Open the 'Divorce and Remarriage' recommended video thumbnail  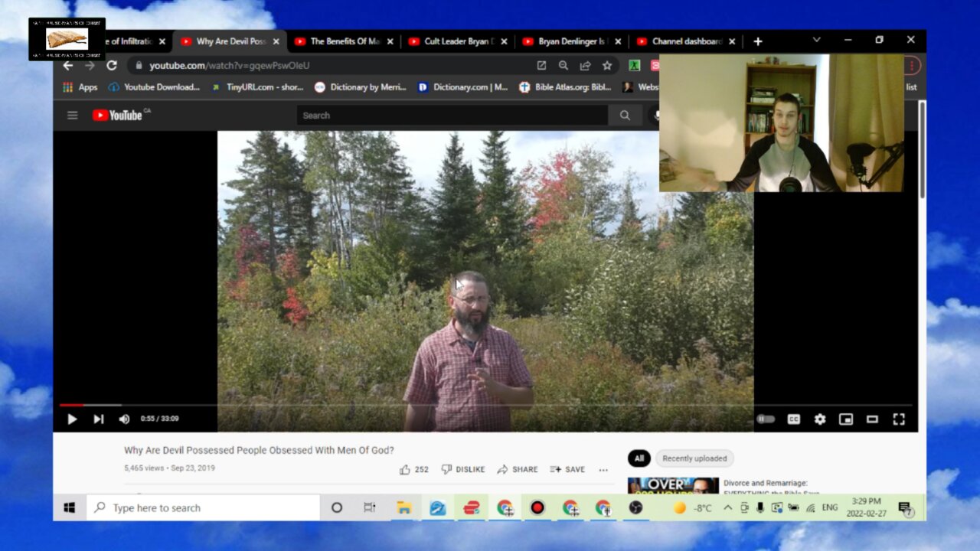coord(673,486)
